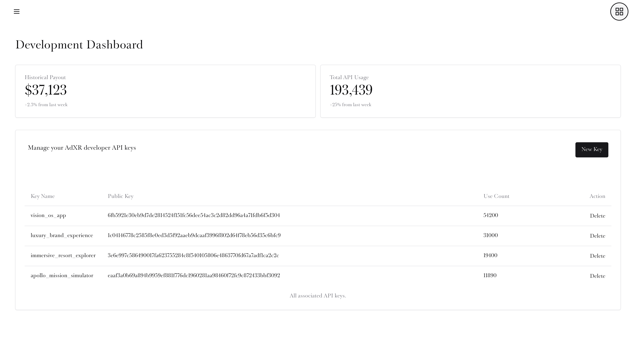Click the Key Name column header
The width and height of the screenshot is (636, 364).
[43, 196]
